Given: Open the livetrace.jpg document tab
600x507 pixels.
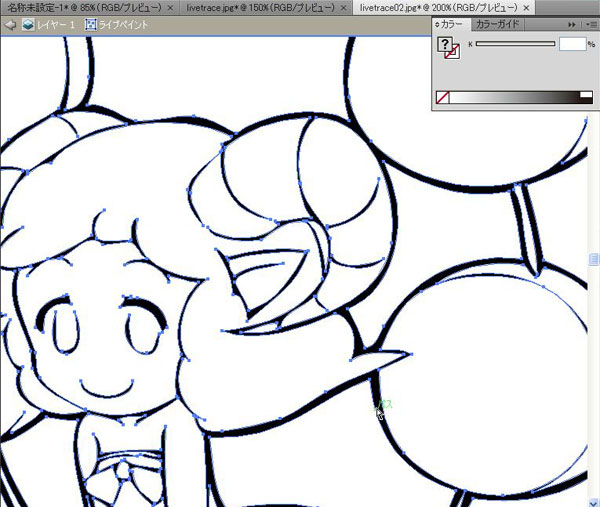Looking at the screenshot, I should coord(252,7).
